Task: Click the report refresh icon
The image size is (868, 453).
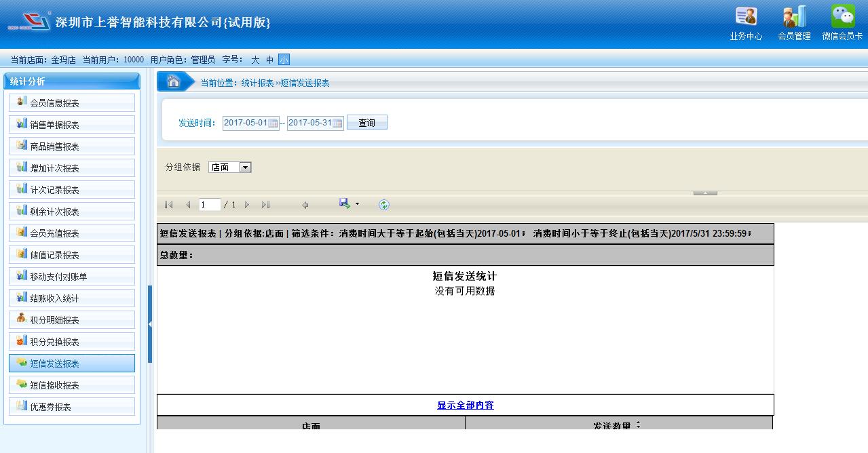Action: (384, 205)
